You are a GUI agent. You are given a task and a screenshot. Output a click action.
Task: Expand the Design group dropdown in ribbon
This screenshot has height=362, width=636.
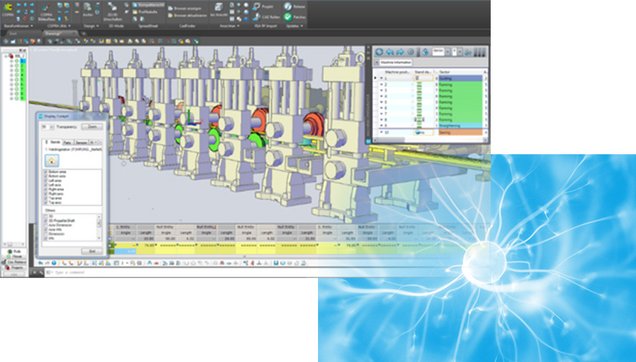[x=98, y=26]
